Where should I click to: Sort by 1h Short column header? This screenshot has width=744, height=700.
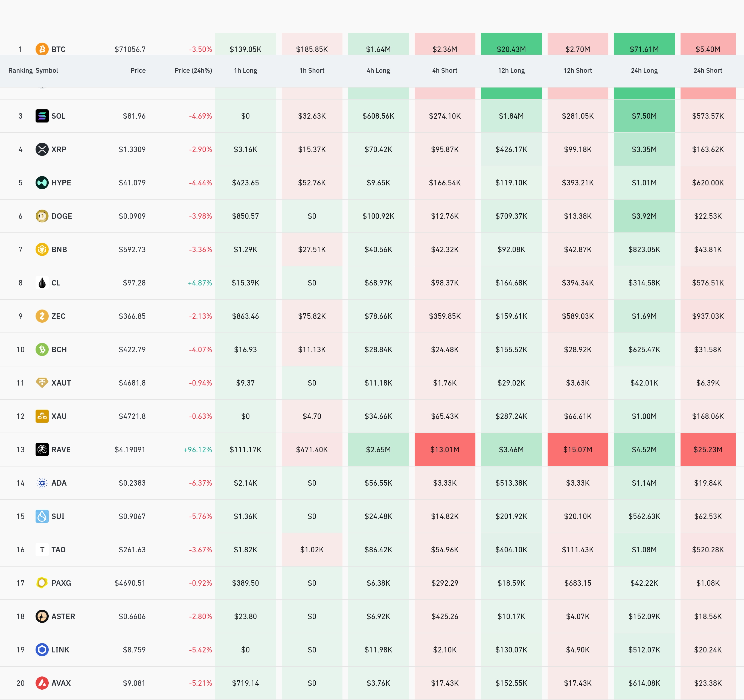[312, 70]
